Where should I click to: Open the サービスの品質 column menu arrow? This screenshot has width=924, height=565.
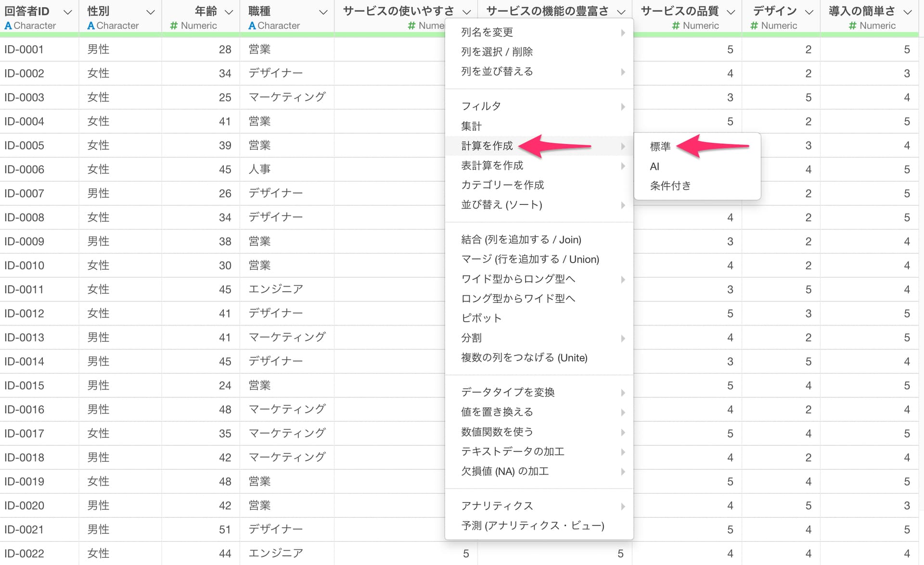(x=731, y=12)
